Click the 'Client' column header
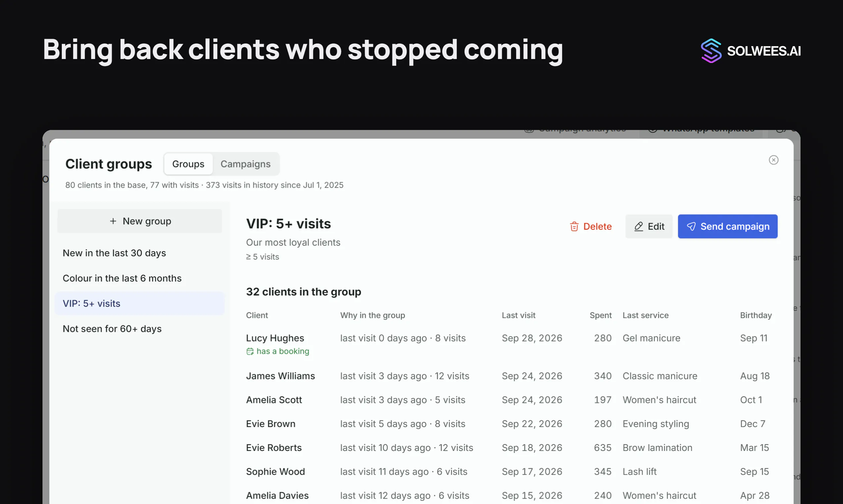This screenshot has height=504, width=843. tap(257, 316)
